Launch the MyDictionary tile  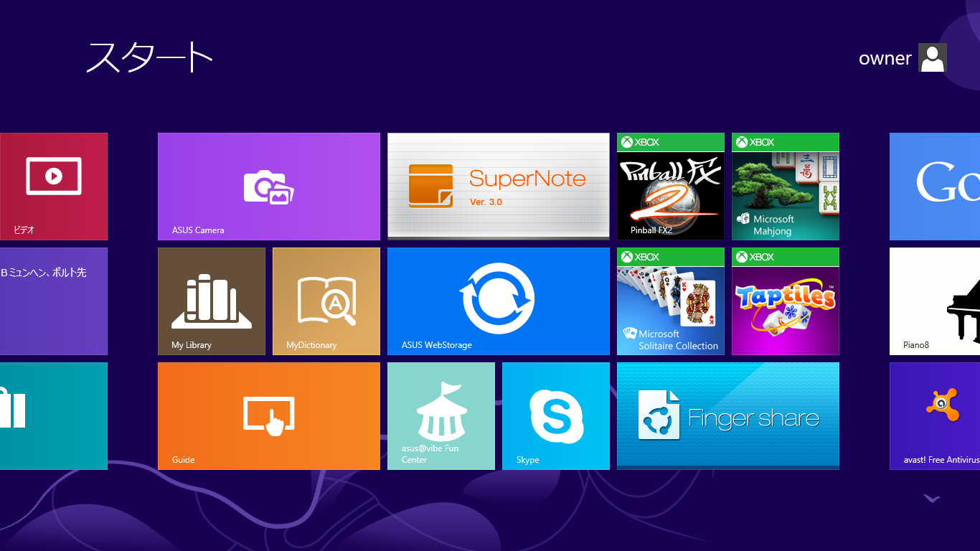pyautogui.click(x=326, y=301)
